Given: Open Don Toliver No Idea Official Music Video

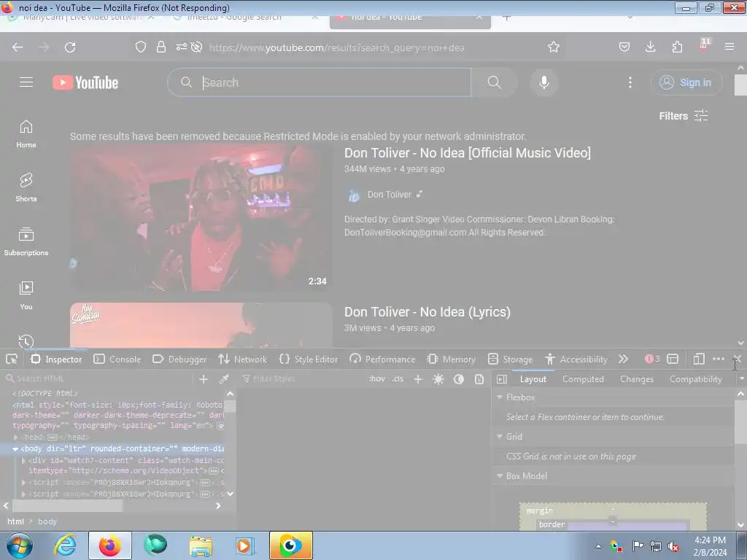Looking at the screenshot, I should pyautogui.click(x=468, y=153).
